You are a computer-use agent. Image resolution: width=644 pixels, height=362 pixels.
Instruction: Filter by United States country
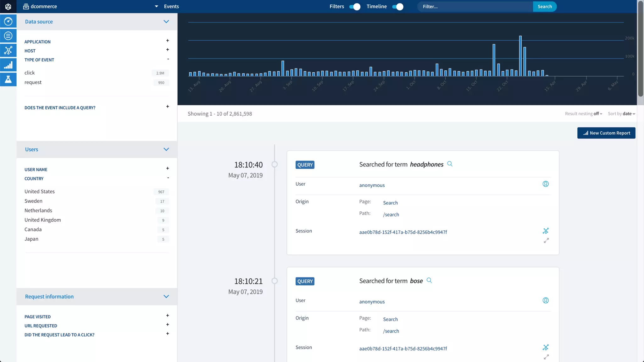40,191
